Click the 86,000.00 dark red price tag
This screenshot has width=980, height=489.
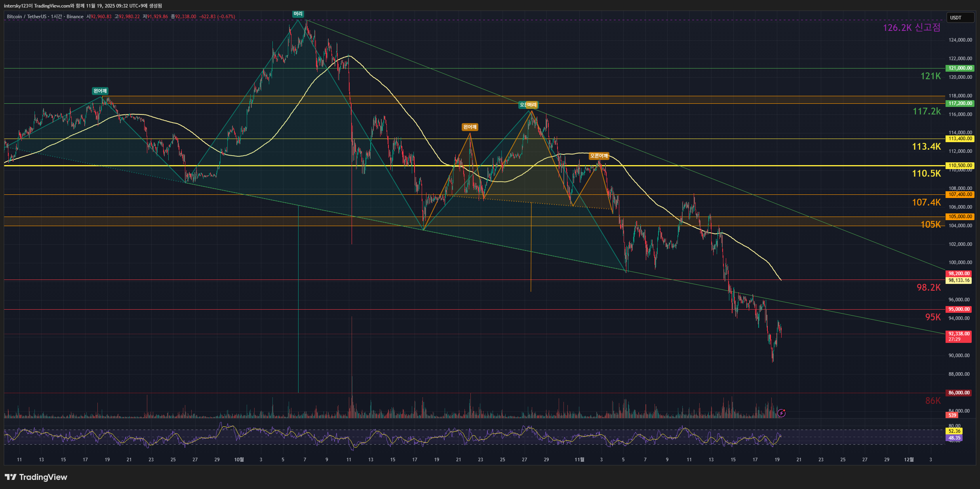pyautogui.click(x=959, y=393)
